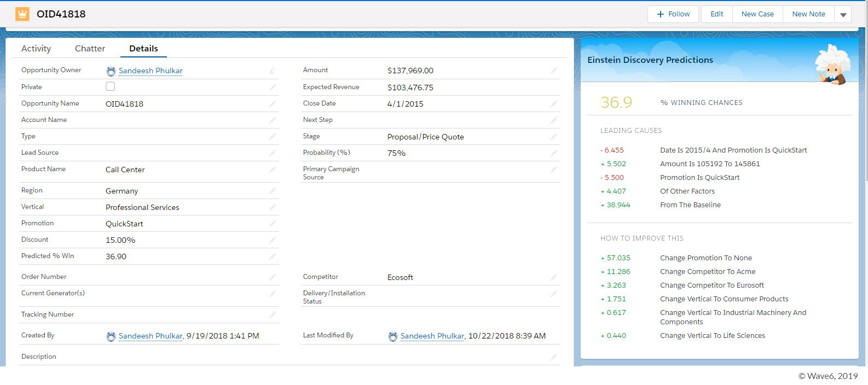Click the Proposal/Price Quote stage value
Viewport: 868px width, 385px height.
tap(425, 137)
